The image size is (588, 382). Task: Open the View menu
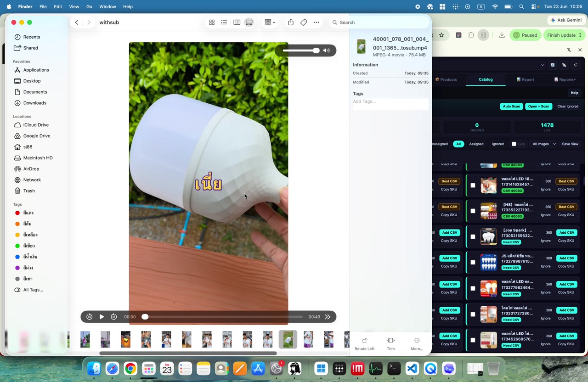tap(74, 6)
